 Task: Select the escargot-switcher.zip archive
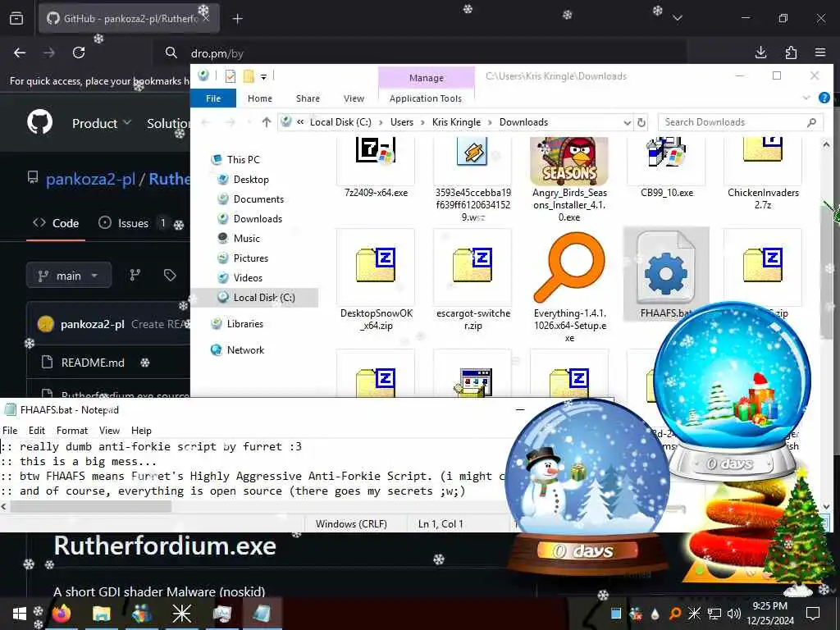coord(472,265)
